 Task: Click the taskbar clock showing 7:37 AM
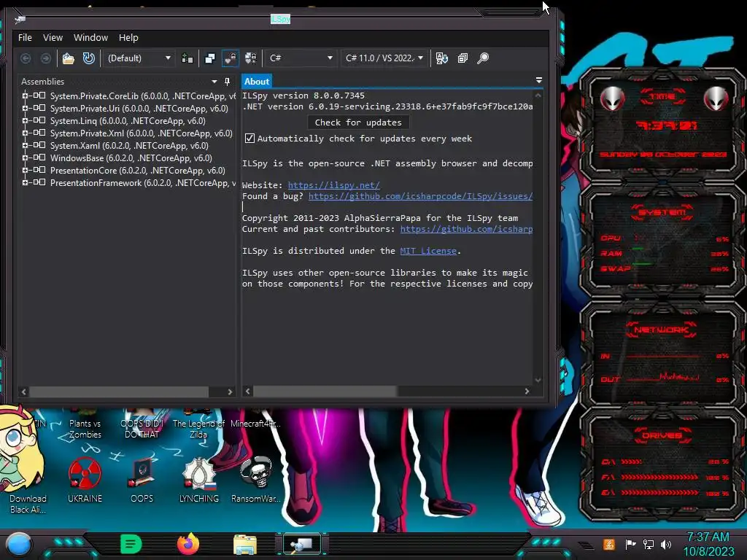pyautogui.click(x=708, y=544)
